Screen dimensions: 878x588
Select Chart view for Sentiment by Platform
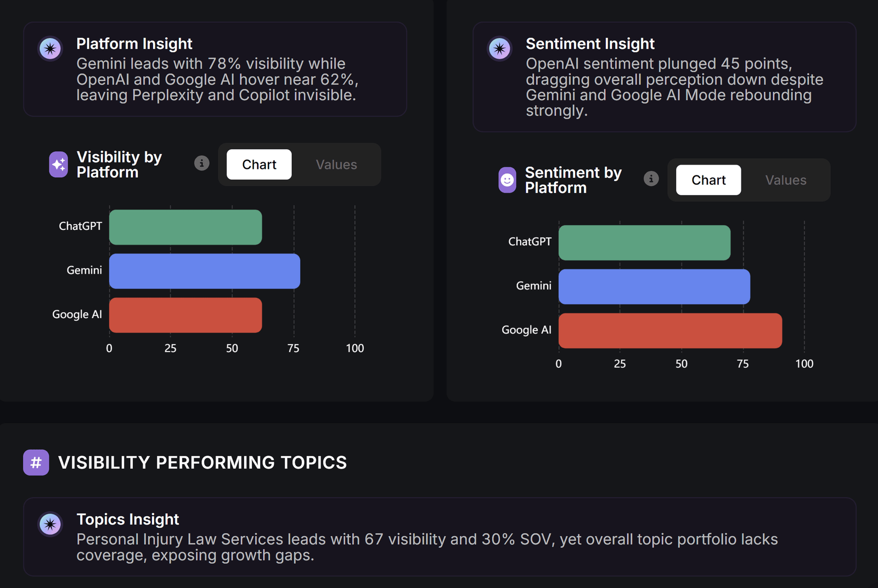tap(708, 180)
